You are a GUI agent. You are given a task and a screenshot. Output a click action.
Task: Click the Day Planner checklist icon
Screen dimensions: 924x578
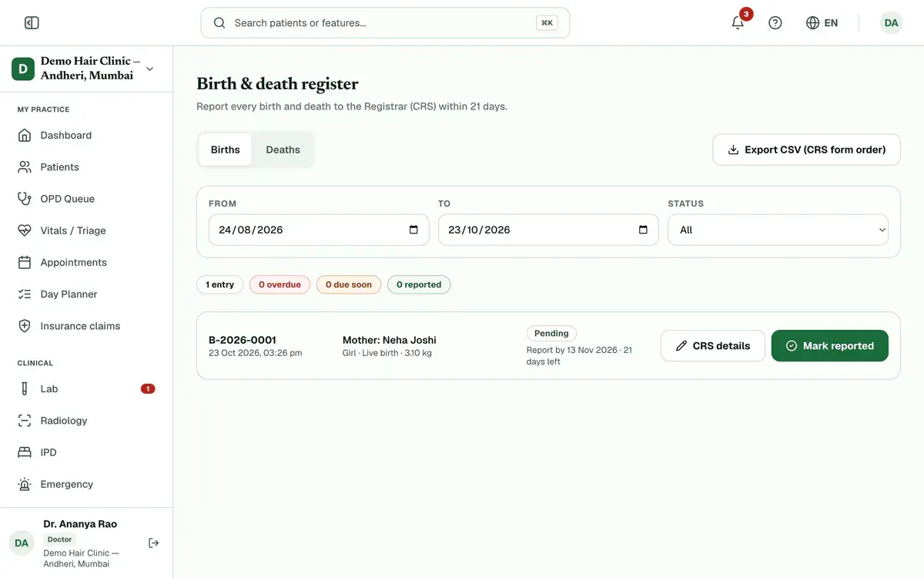pyautogui.click(x=25, y=294)
